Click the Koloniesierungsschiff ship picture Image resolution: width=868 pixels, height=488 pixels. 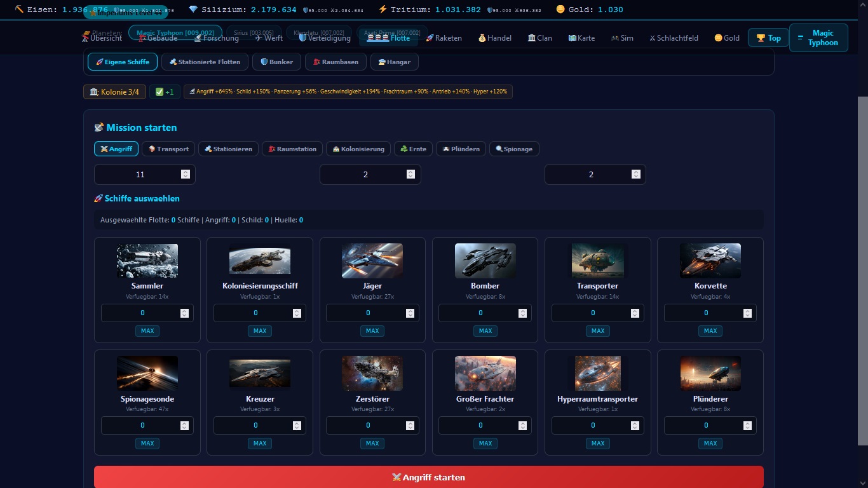[260, 261]
